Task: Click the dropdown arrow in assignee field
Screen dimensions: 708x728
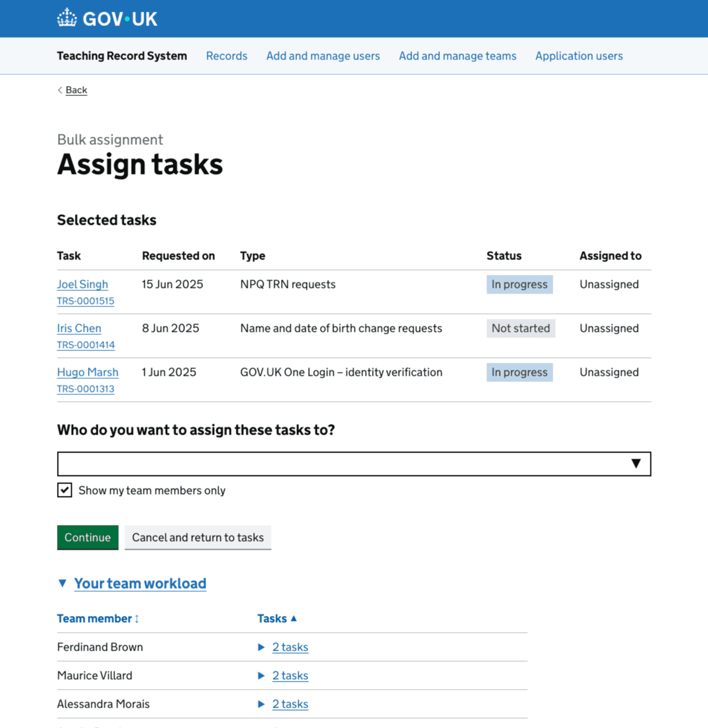Action: point(636,463)
